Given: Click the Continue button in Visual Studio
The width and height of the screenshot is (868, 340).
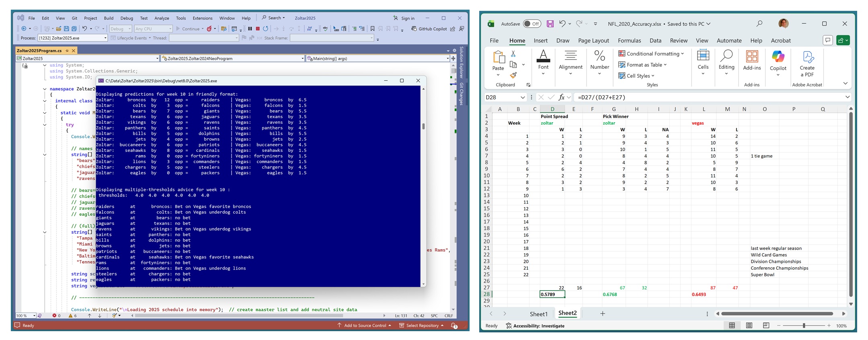Looking at the screenshot, I should point(187,29).
